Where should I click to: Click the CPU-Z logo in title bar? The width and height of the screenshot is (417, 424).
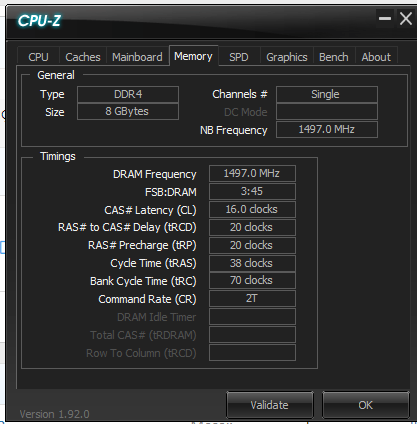point(39,21)
